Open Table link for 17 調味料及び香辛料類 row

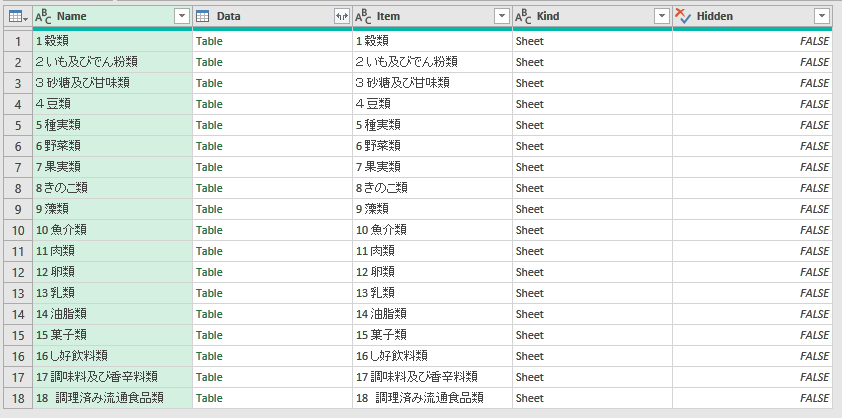pyautogui.click(x=209, y=377)
